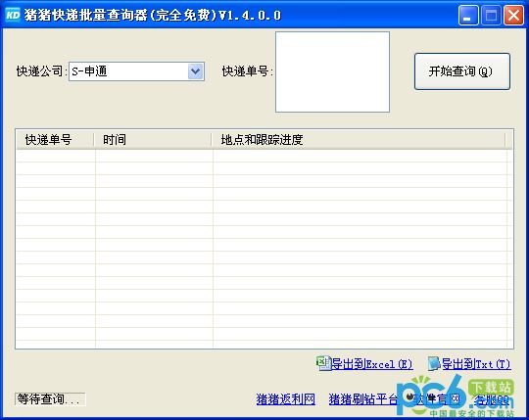Open the 导出到Excel(E) link
529x420 pixels.
(x=372, y=364)
